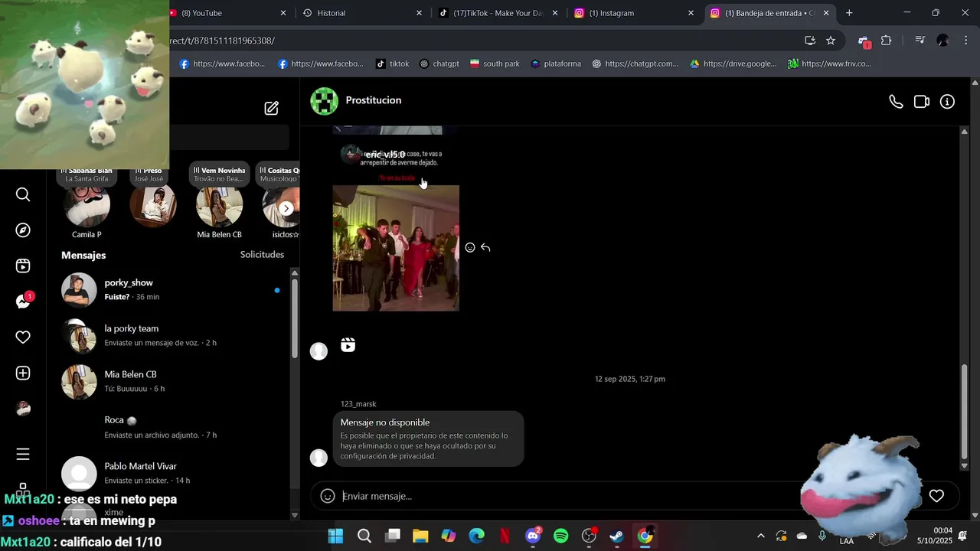Open la porky team conversation
This screenshot has width=980, height=551.
tap(172, 336)
